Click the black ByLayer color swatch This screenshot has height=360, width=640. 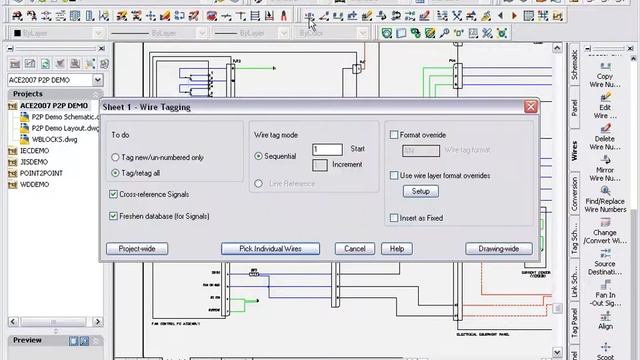[18, 33]
